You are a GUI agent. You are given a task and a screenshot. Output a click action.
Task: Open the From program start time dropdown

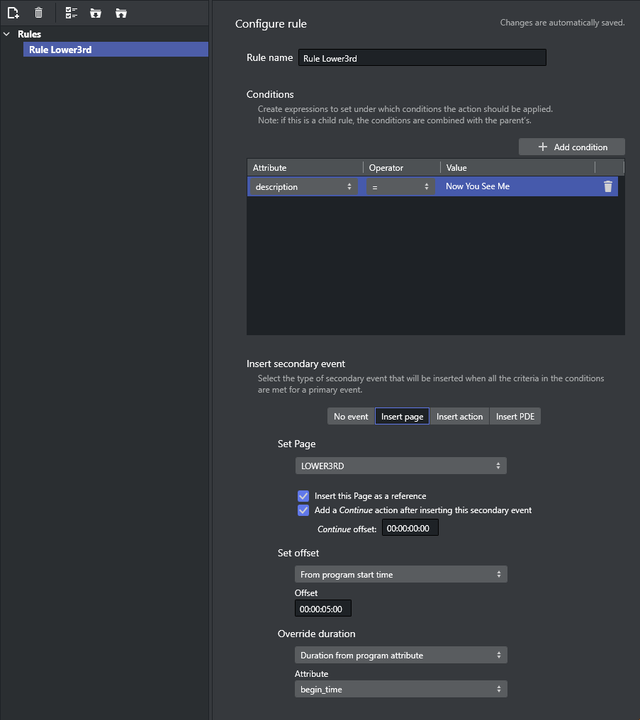pyautogui.click(x=401, y=575)
